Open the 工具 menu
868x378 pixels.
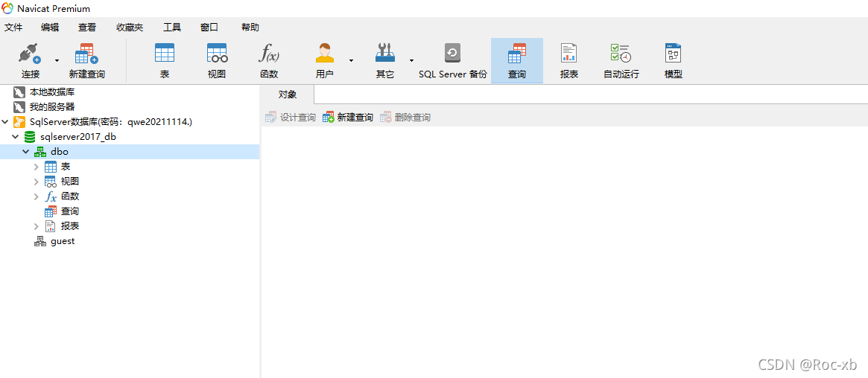172,27
